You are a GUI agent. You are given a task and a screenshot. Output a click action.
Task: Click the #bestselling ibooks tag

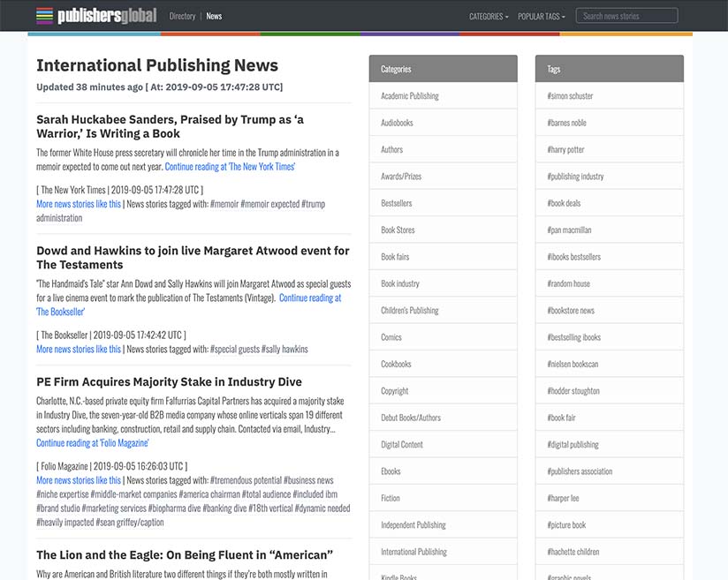point(609,337)
